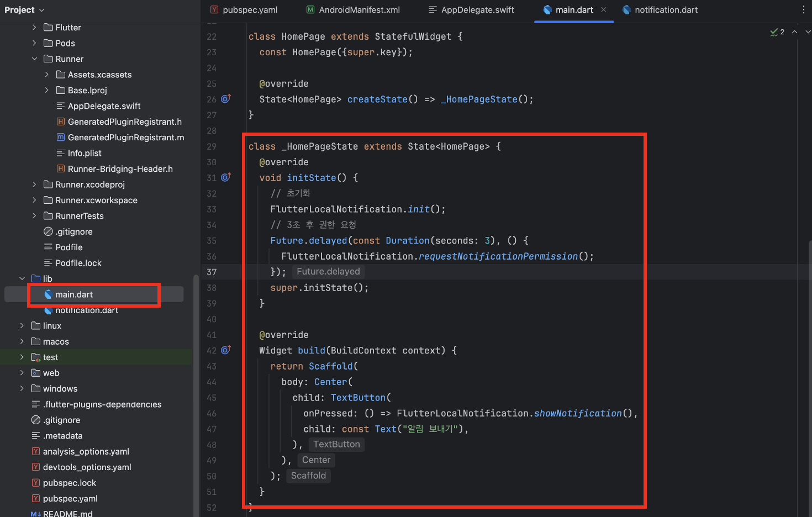Image resolution: width=812 pixels, height=517 pixels.
Task: Select the Flutter folder icon
Action: coord(48,27)
